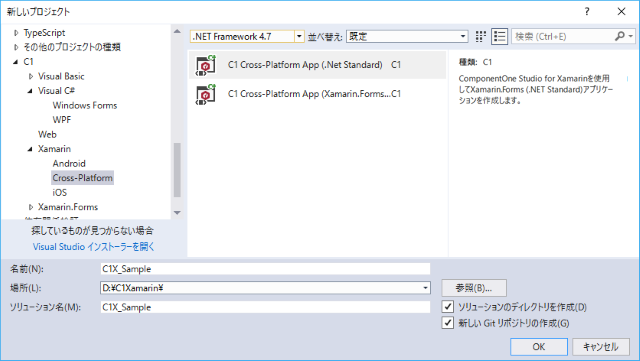Click the 参照(B)... browse button
640x361 pixels.
tap(474, 288)
